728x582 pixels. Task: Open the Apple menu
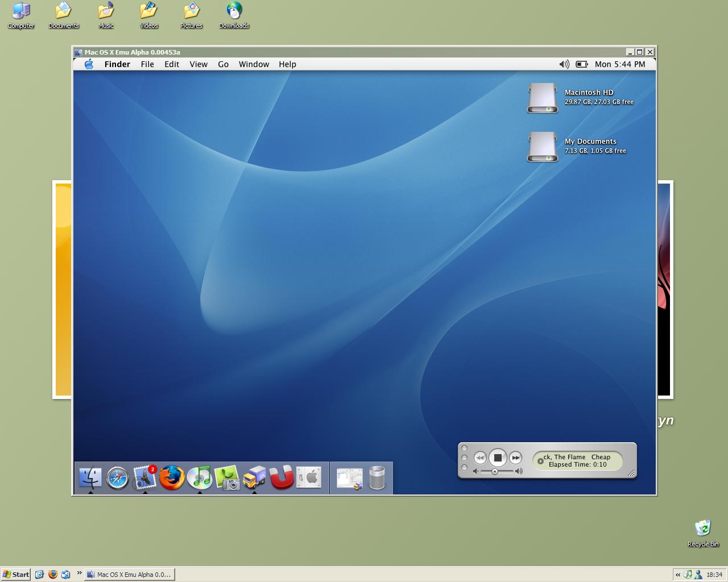pos(89,64)
